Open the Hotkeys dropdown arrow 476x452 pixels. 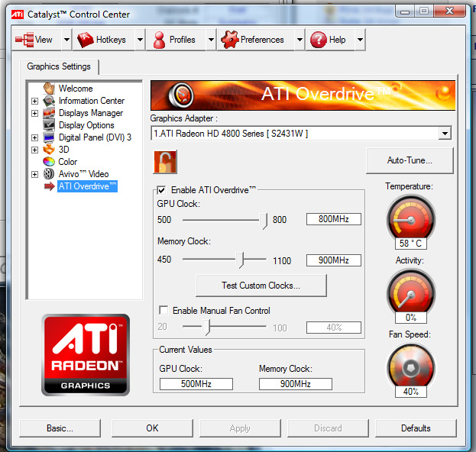click(140, 40)
